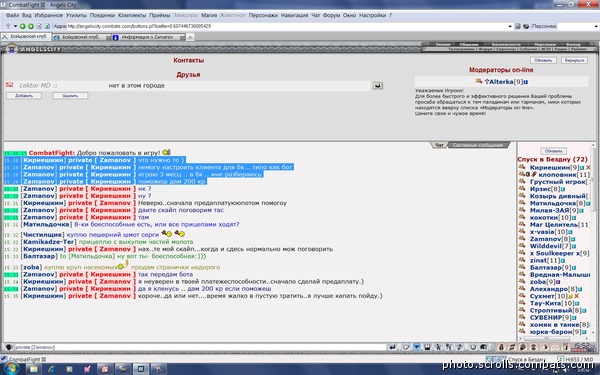Click the info icon next to Alterka
Viewport: 600px width, 375px height.
(x=526, y=82)
